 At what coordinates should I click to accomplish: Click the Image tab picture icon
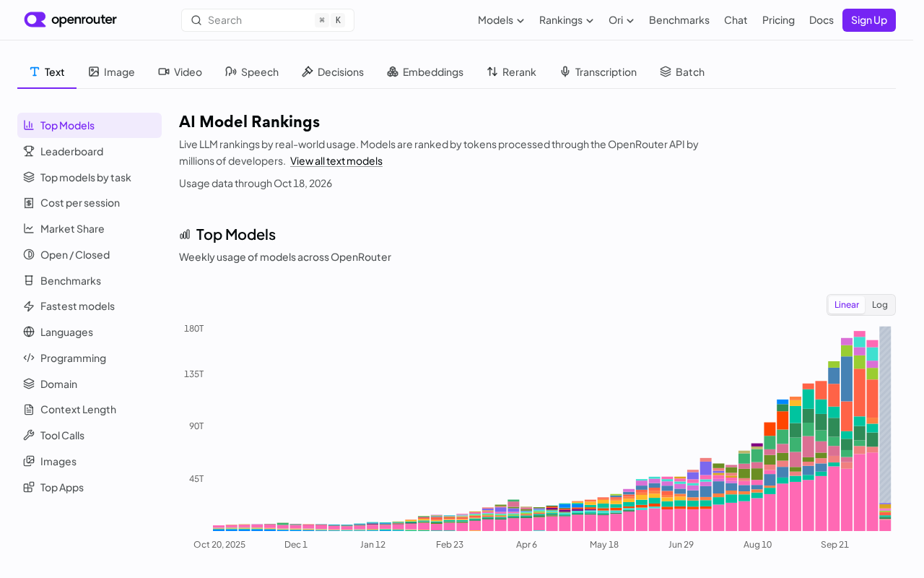pyautogui.click(x=94, y=72)
